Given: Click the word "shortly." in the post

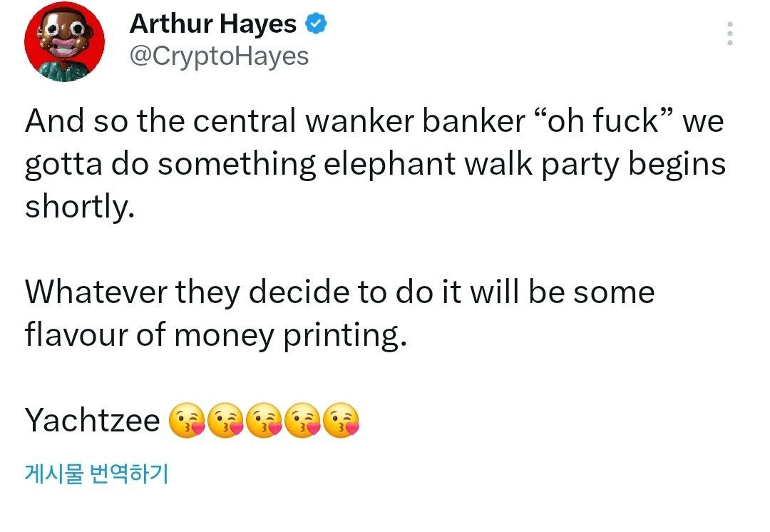Looking at the screenshot, I should click(78, 208).
